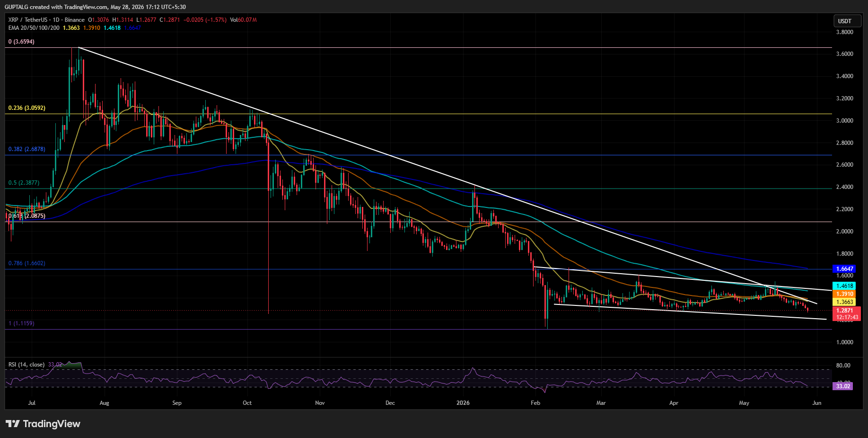Click the RSI (14, close) indicator legend
Image resolution: width=868 pixels, height=438 pixels.
[26, 365]
